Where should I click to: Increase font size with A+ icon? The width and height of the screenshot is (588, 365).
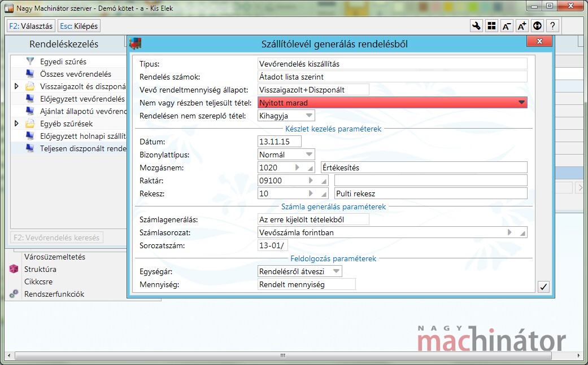(x=522, y=26)
